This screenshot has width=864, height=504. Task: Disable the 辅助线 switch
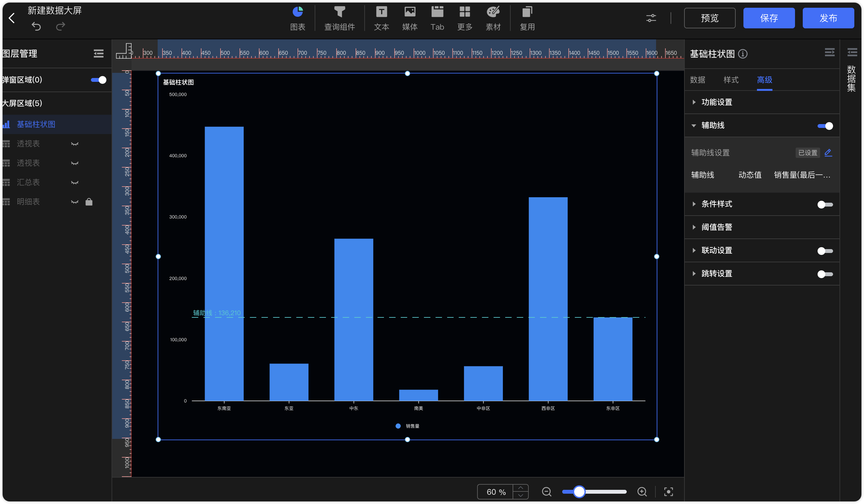pos(825,126)
